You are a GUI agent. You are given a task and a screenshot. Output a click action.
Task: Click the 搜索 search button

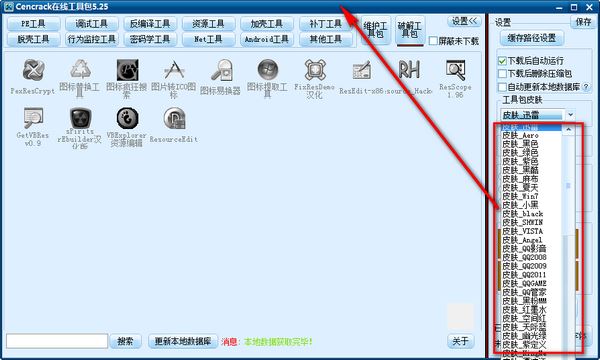(x=126, y=341)
